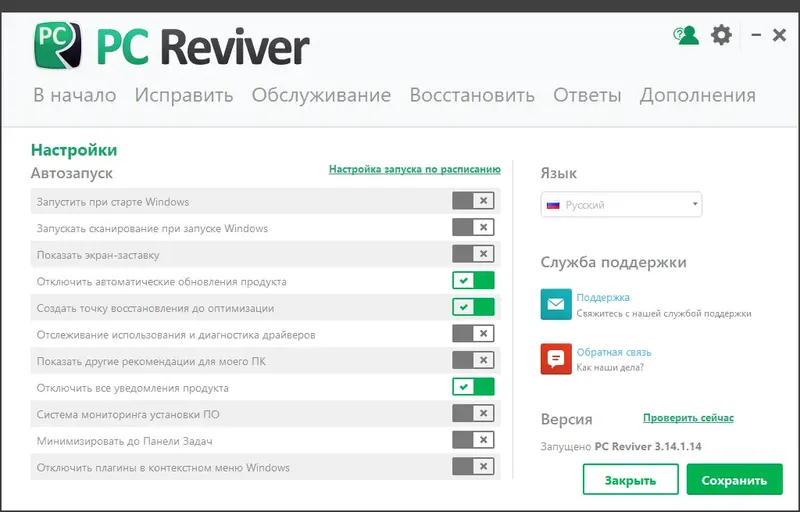Image resolution: width=800 pixels, height=512 pixels.
Task: Switch to the Обслуживание tab
Action: tap(321, 95)
